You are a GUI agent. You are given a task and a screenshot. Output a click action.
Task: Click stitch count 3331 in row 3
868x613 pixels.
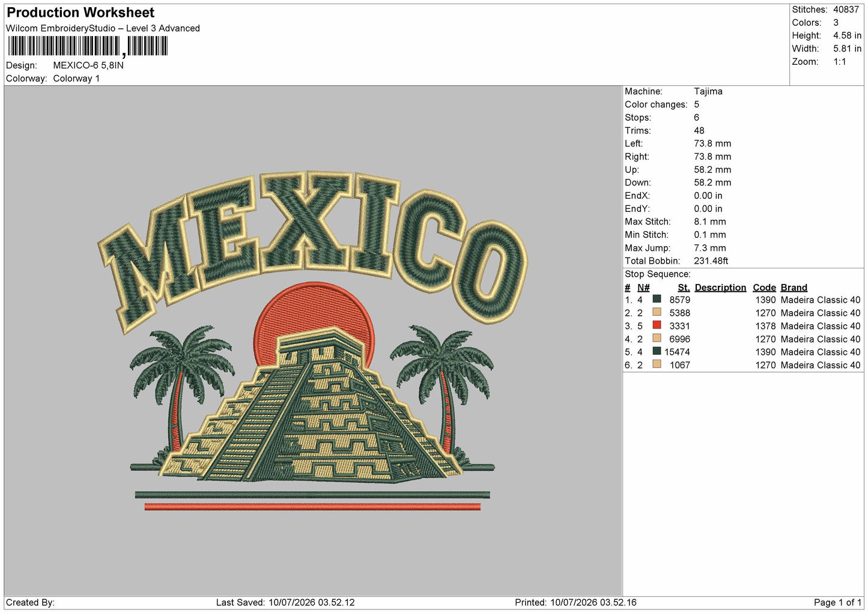coord(679,326)
